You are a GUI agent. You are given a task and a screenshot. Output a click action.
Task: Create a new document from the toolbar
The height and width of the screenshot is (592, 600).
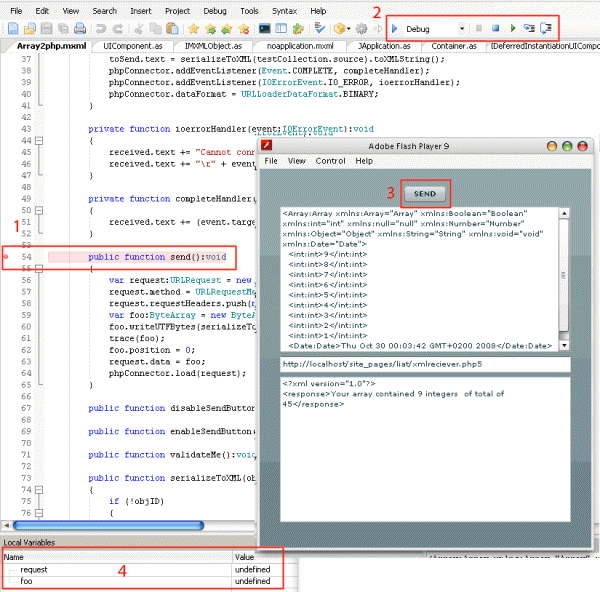13,28
